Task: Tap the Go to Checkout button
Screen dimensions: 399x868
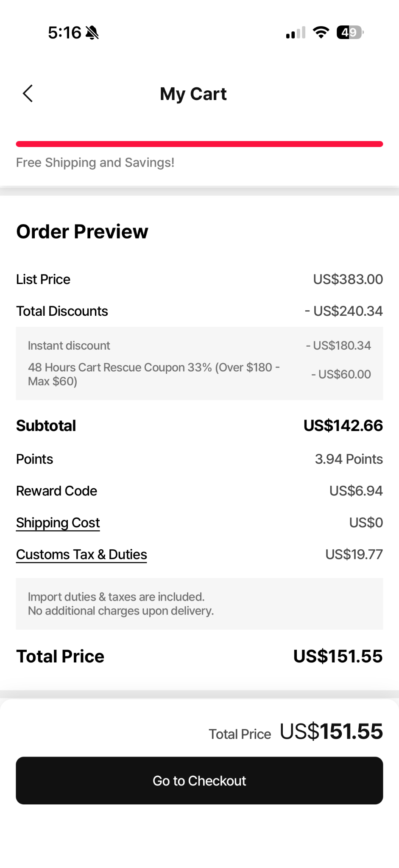Action: [199, 781]
